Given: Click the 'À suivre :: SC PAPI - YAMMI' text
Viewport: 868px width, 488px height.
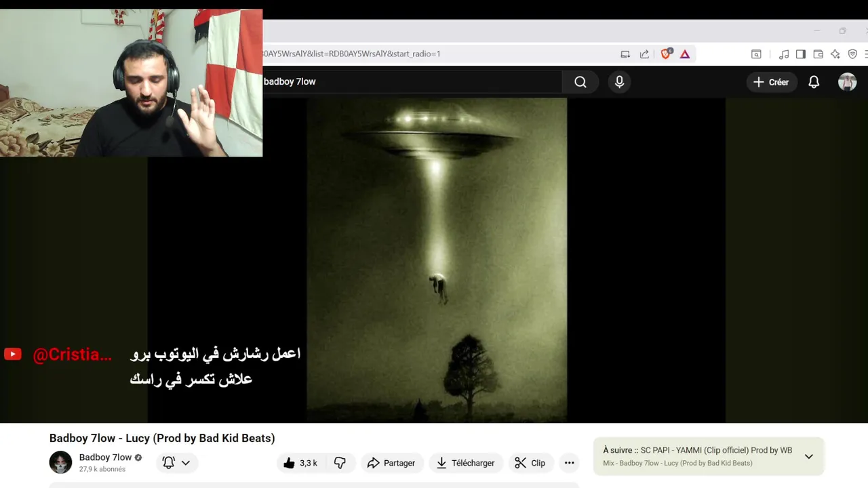Looking at the screenshot, I should 698,450.
